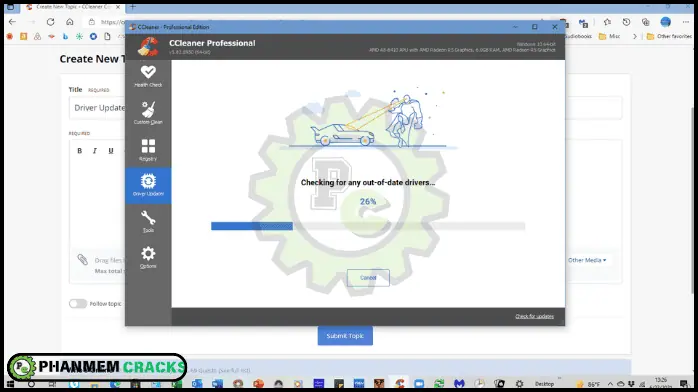Expand the Other Media dropdown
698x392 pixels.
point(587,260)
